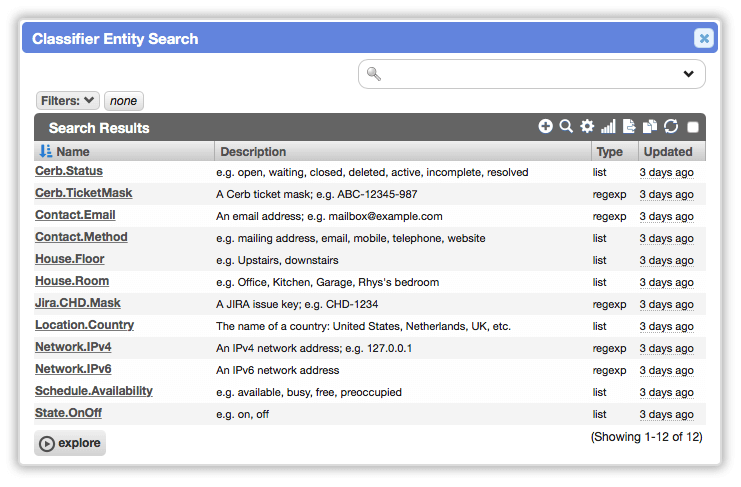Expand the Filters dropdown
This screenshot has height=487, width=741.
pos(68,101)
